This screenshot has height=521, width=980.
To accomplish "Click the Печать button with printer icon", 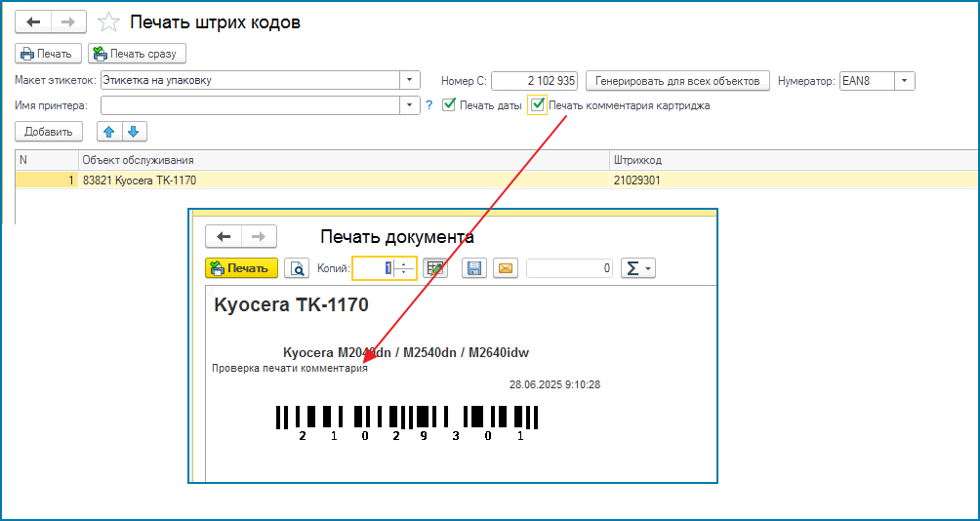I will pyautogui.click(x=48, y=54).
